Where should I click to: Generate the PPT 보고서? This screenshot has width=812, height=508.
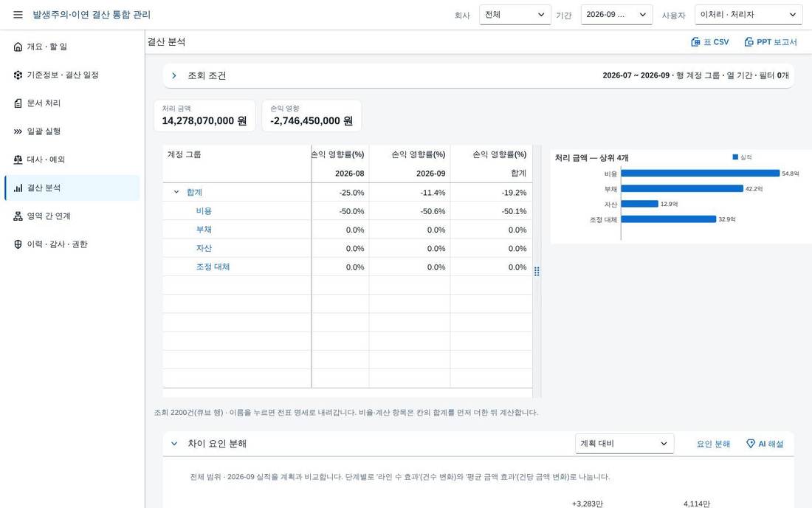click(x=771, y=42)
